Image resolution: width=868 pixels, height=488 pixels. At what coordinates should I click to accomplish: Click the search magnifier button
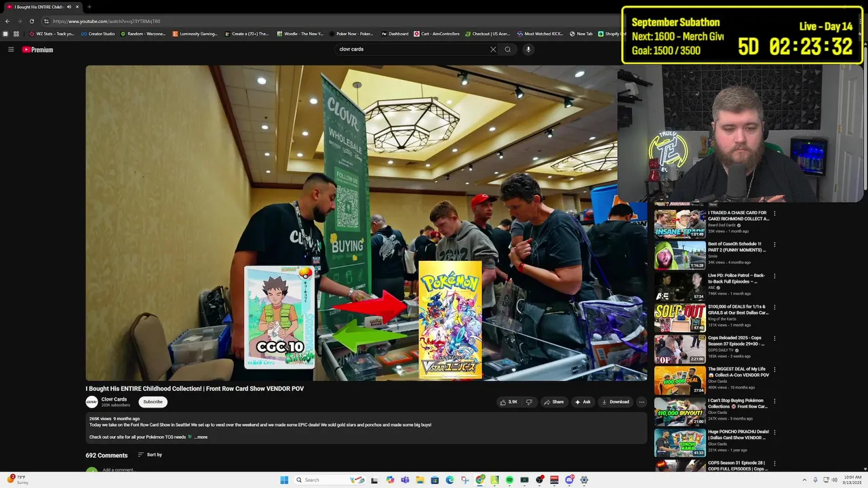point(507,49)
